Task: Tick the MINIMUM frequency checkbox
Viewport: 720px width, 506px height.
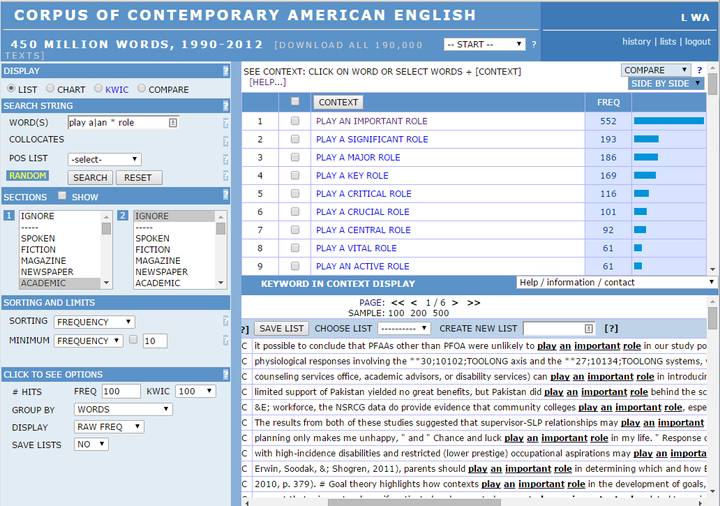Action: 133,340
